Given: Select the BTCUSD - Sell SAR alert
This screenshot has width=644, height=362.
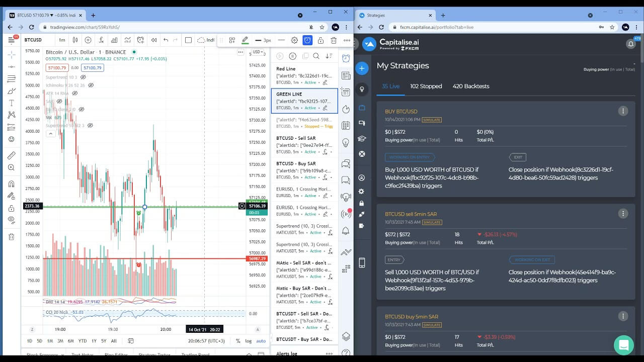Looking at the screenshot, I should point(304,145).
